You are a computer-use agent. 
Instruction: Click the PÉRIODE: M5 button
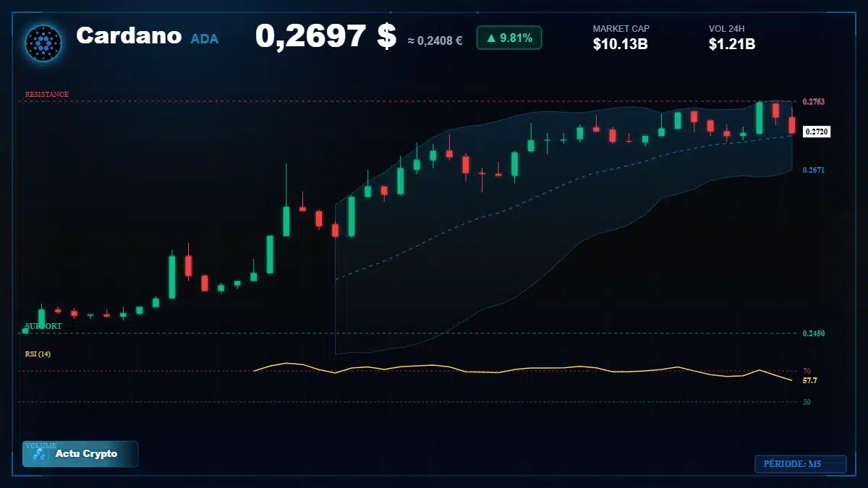click(800, 464)
